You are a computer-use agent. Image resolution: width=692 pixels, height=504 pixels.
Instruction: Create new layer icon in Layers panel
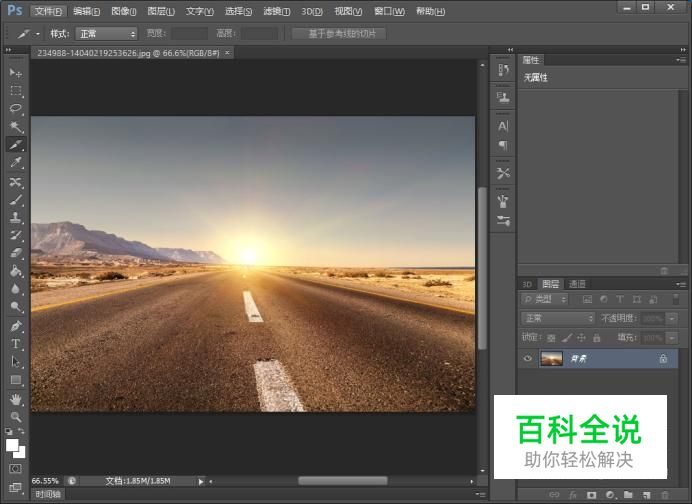click(647, 495)
